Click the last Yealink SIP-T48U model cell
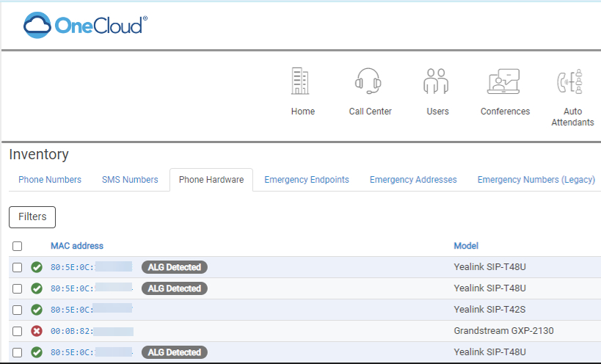The image size is (601, 364). (490, 352)
